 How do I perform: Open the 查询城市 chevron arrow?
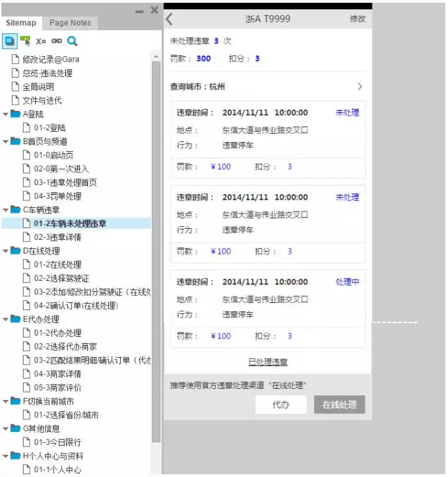pyautogui.click(x=360, y=87)
